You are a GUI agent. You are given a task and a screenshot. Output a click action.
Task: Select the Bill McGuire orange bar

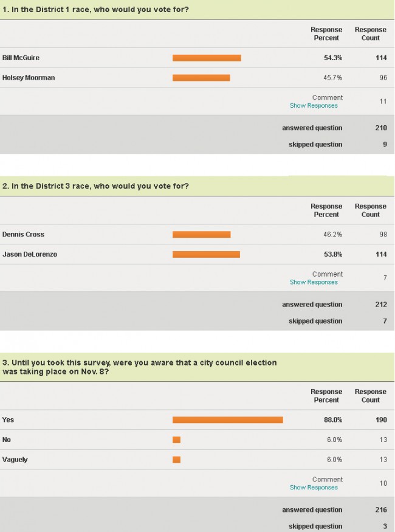207,58
